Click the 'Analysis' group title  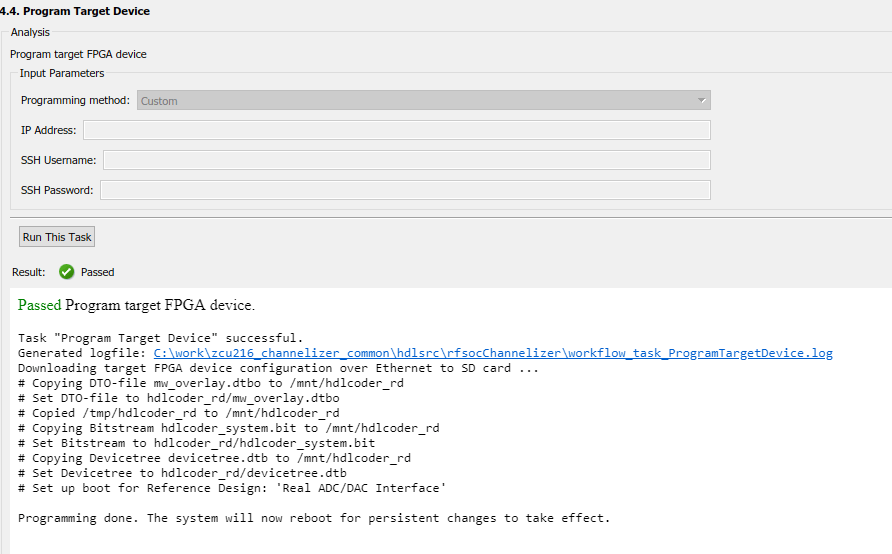click(x=30, y=33)
